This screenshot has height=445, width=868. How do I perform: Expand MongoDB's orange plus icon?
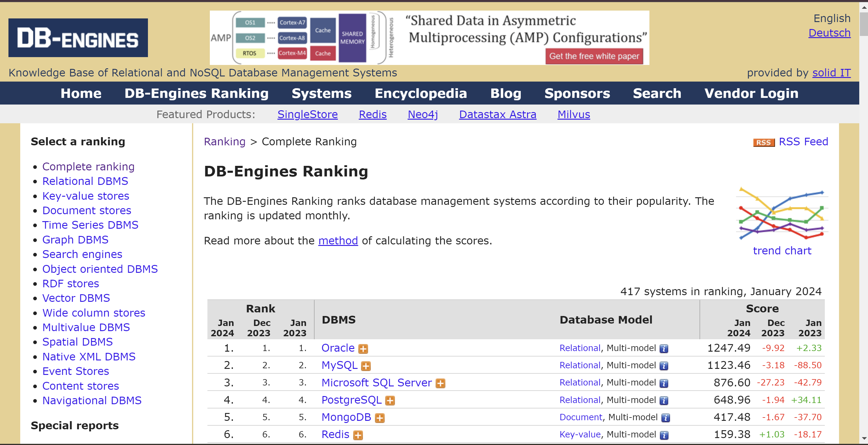point(380,418)
